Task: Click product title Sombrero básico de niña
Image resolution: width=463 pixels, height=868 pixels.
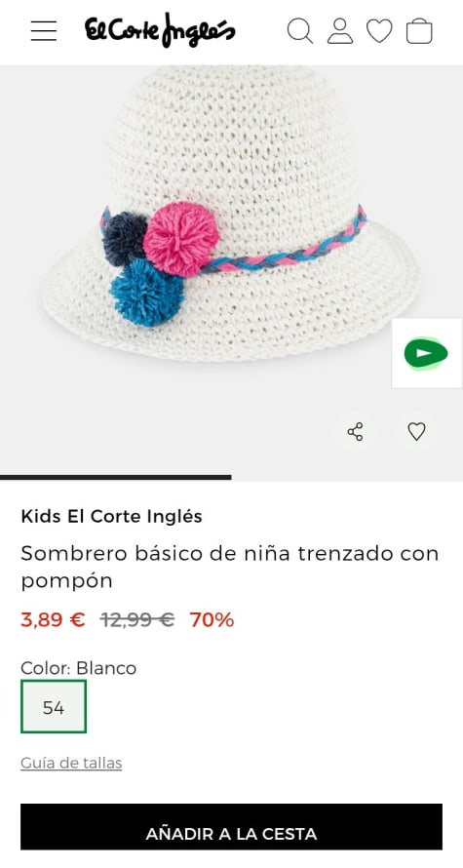Action: click(230, 567)
